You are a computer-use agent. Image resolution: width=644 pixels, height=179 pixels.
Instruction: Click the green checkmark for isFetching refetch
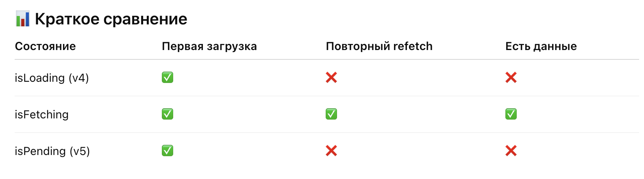pyautogui.click(x=331, y=114)
